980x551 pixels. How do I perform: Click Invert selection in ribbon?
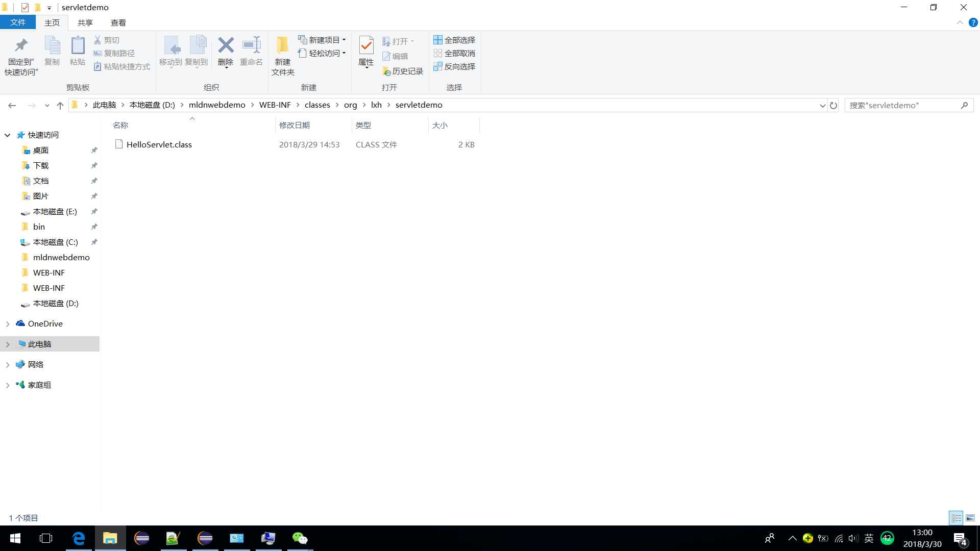454,66
